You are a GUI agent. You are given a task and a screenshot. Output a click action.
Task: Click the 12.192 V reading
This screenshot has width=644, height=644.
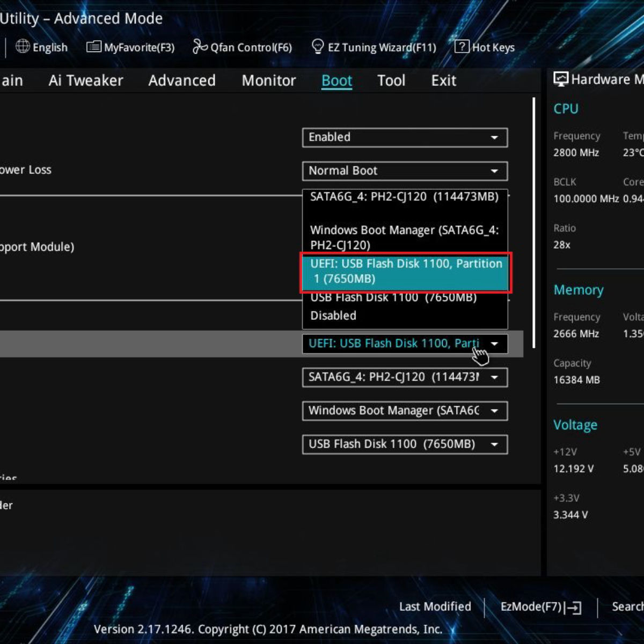(x=573, y=469)
